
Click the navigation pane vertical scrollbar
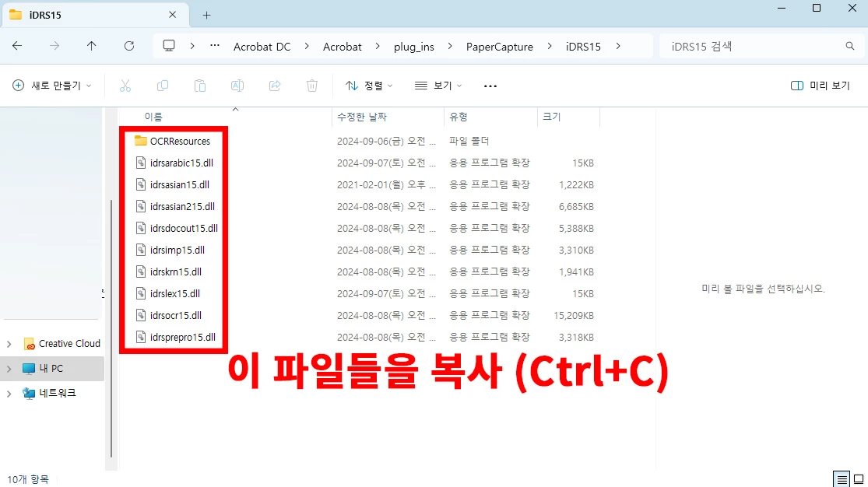[111, 329]
